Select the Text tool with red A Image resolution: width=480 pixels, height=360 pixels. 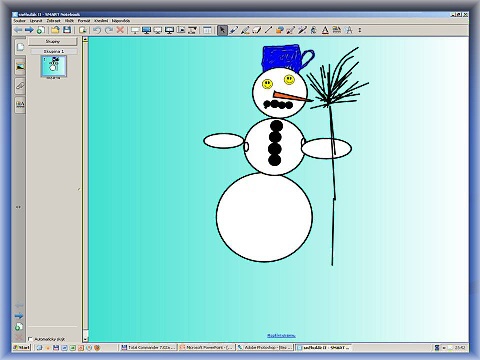325,30
